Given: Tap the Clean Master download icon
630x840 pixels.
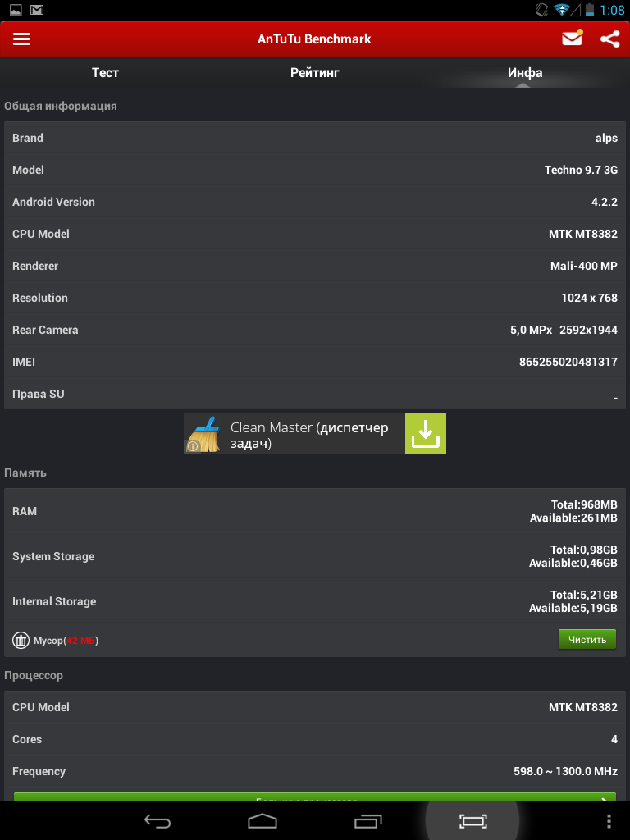Looking at the screenshot, I should pos(426,434).
